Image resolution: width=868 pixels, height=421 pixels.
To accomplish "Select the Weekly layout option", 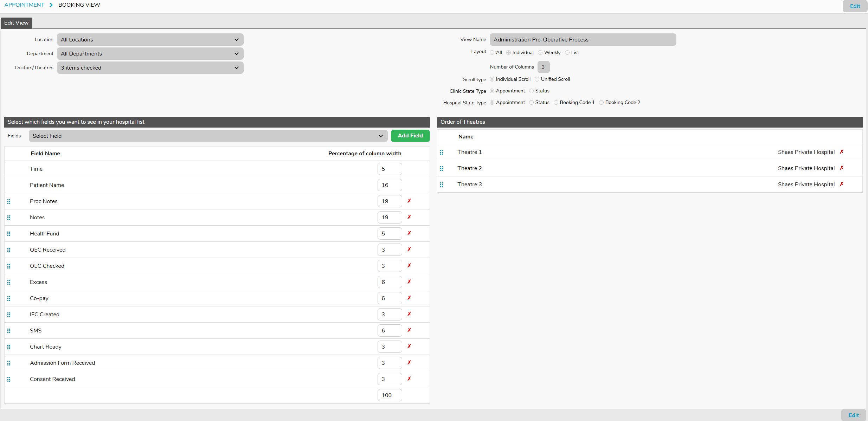I will [540, 53].
